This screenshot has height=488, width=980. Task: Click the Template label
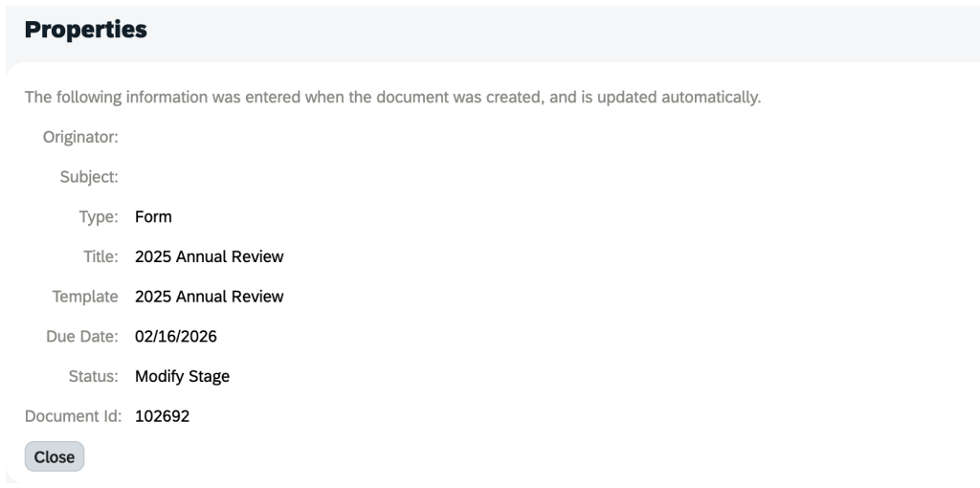click(x=85, y=297)
